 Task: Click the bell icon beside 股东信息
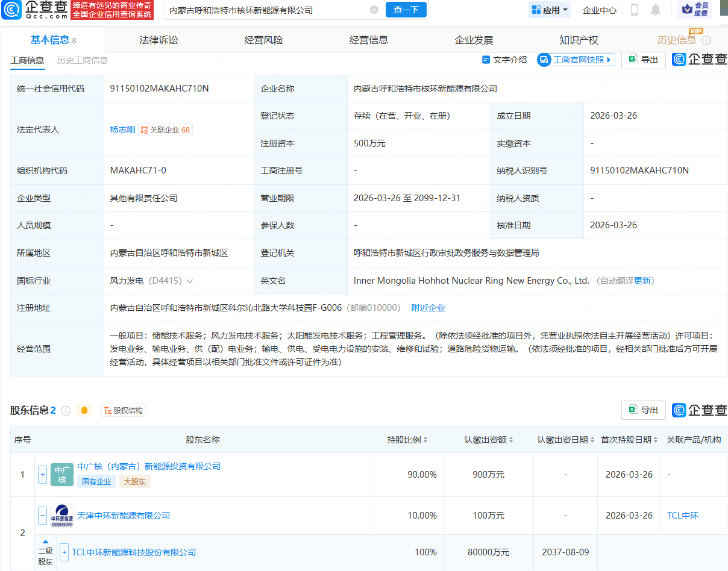[x=84, y=410]
